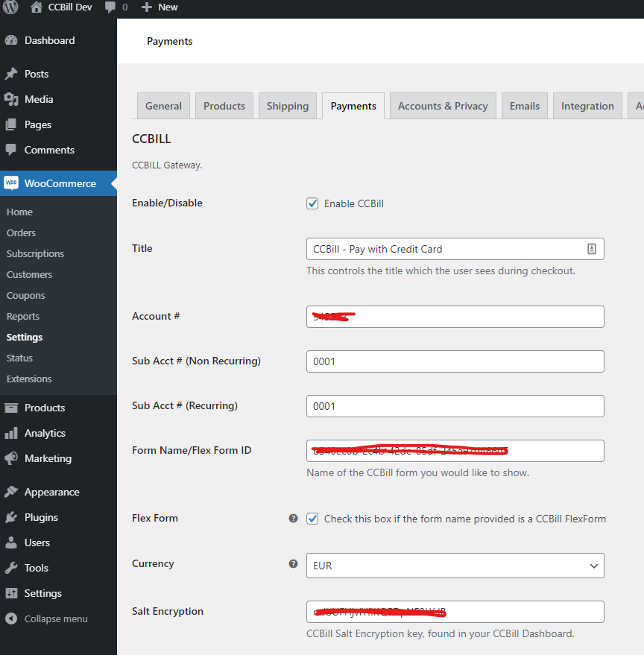Viewport: 644px width, 655px height.
Task: Click the Dashboard menu label
Action: pos(50,40)
